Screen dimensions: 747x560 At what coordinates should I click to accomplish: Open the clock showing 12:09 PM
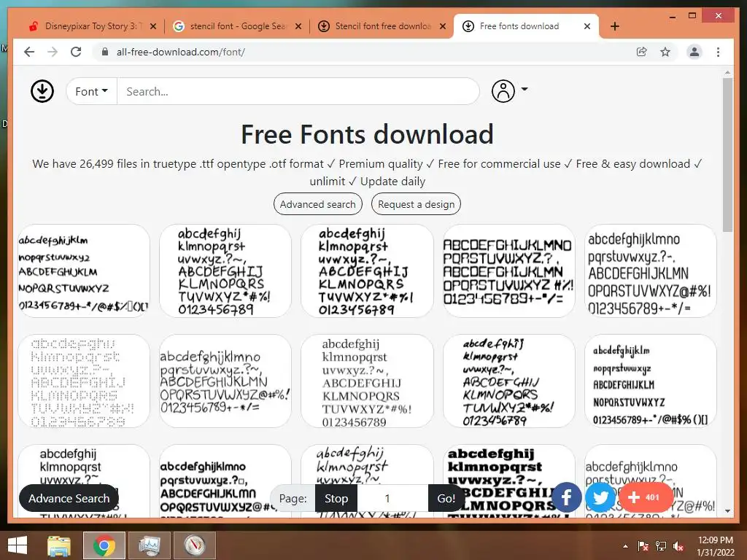pyautogui.click(x=716, y=546)
